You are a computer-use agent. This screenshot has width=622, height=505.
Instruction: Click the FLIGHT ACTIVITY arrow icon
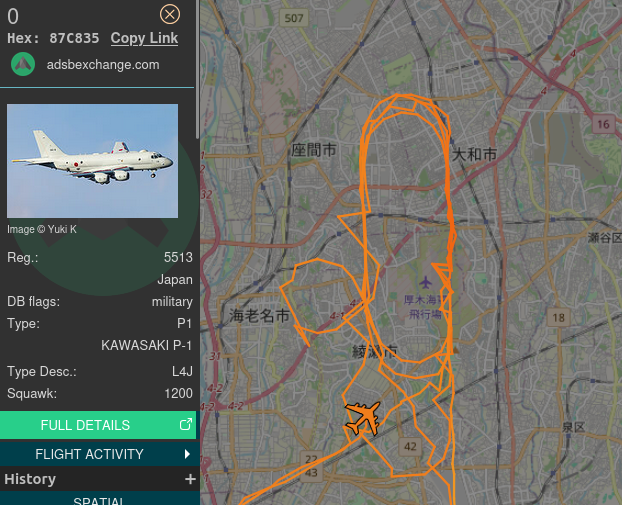click(x=187, y=454)
